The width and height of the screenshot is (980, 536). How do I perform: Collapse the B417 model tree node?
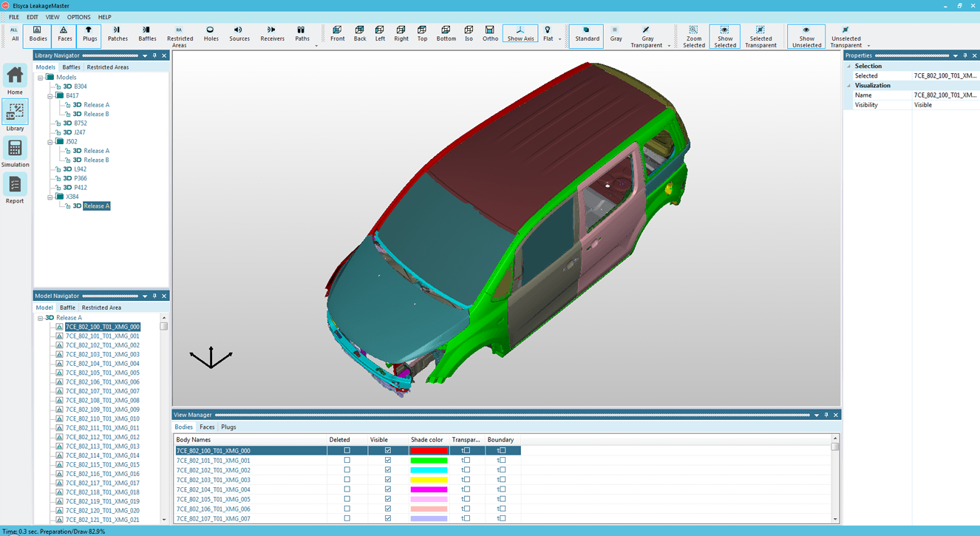(50, 96)
